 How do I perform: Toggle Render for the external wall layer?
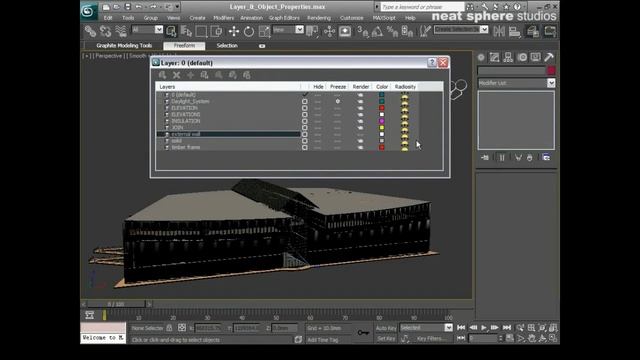(360, 134)
